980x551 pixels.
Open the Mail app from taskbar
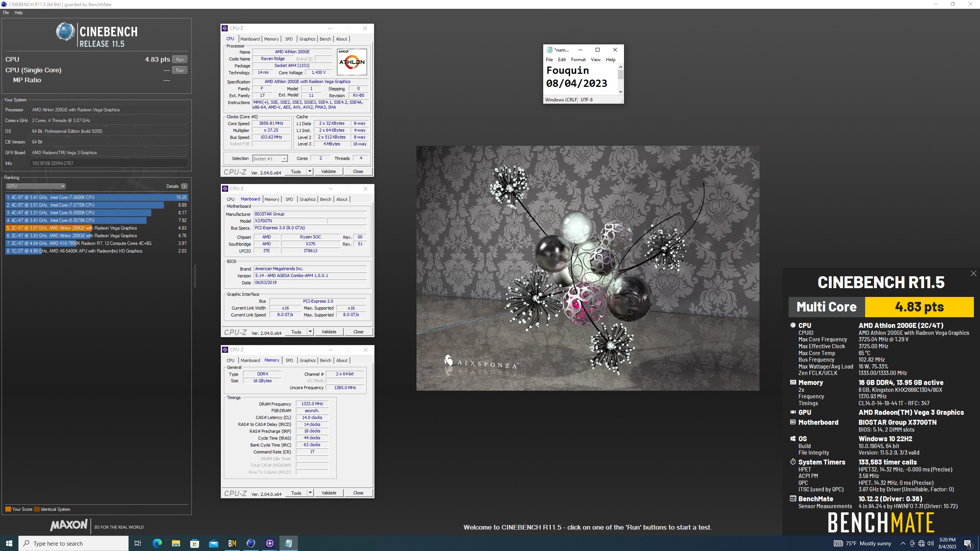click(213, 543)
